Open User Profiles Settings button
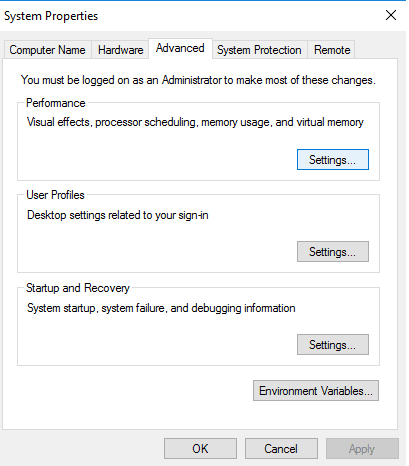Screen dimensions: 409x466 point(333,252)
